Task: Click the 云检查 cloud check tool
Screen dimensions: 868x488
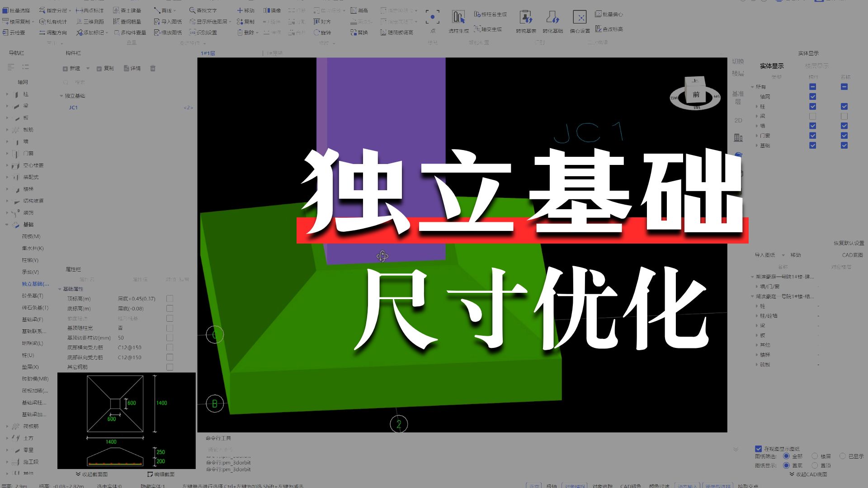Action: click(14, 33)
